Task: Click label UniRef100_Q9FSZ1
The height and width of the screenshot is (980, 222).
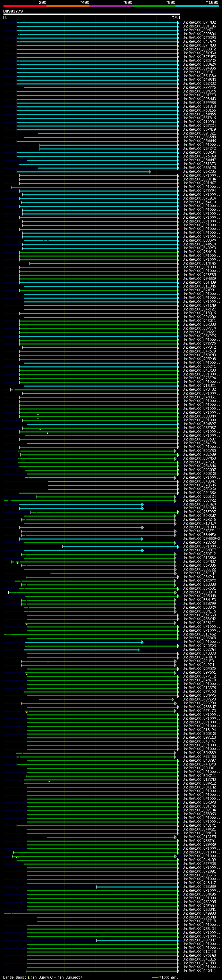Action: tap(199, 133)
